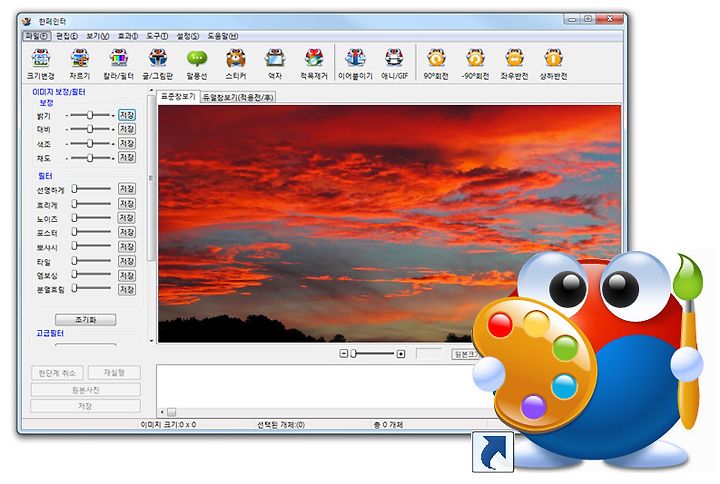Viewport: 720px width, 484px height.
Task: Click the 타일 tile slider
Action: coord(91,261)
